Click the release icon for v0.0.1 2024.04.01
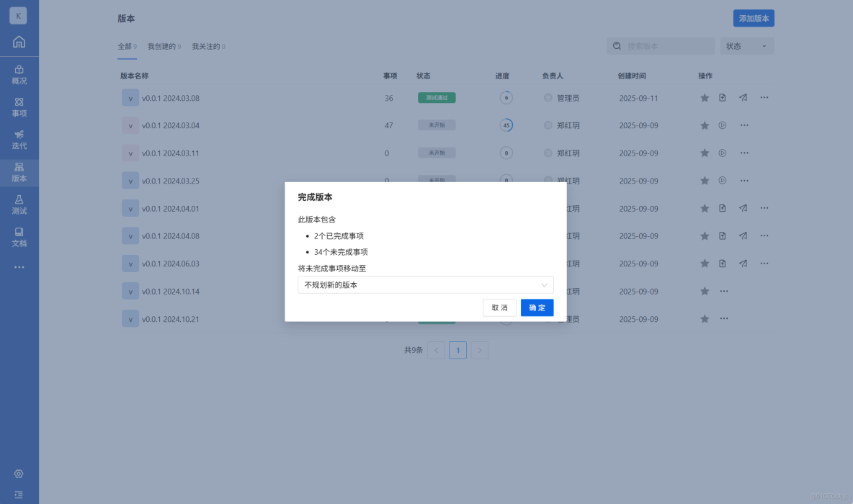 (x=723, y=208)
